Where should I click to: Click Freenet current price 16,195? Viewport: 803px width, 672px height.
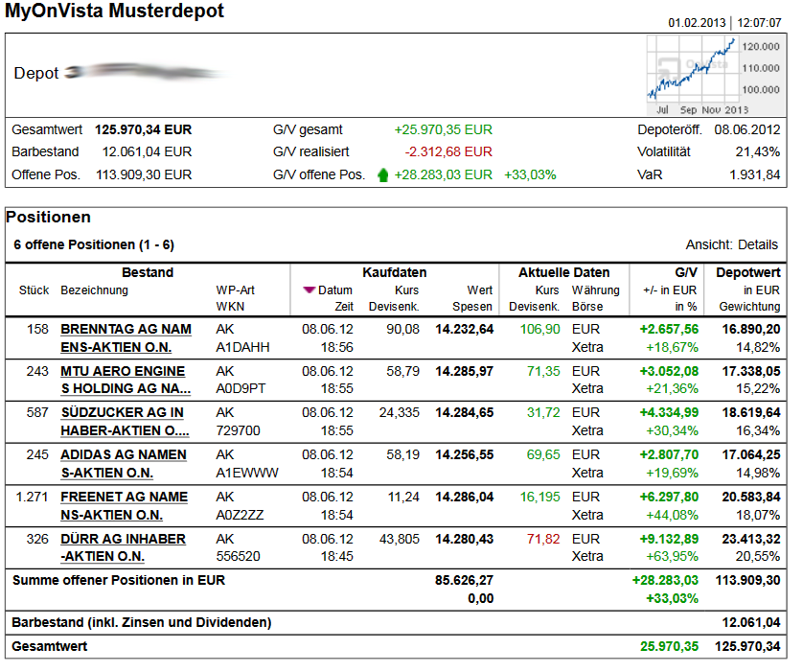coord(539,498)
